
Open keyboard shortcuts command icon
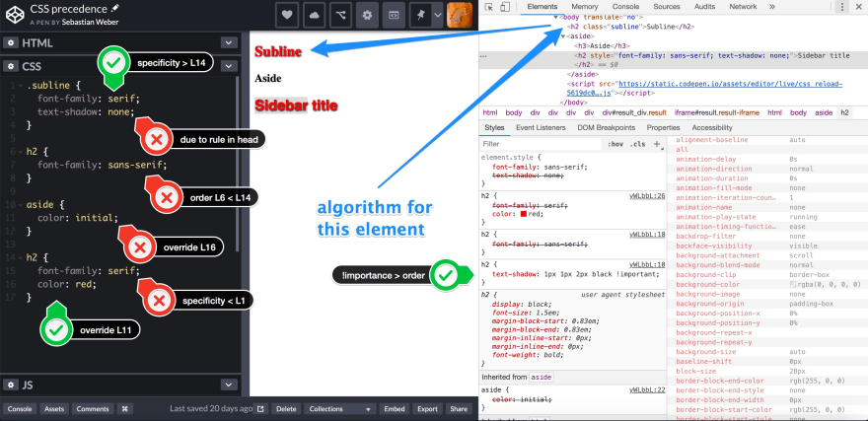[125, 409]
